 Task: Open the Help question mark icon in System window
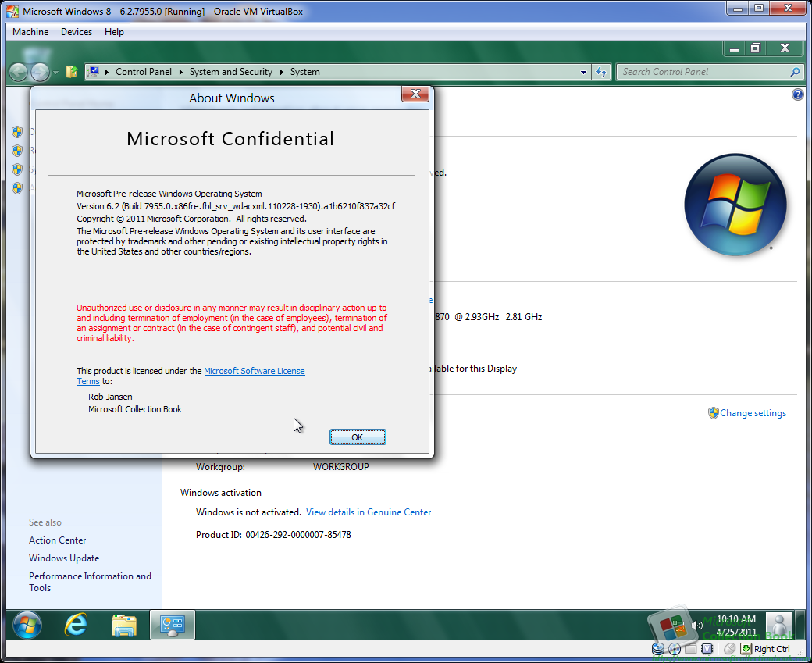click(x=797, y=94)
